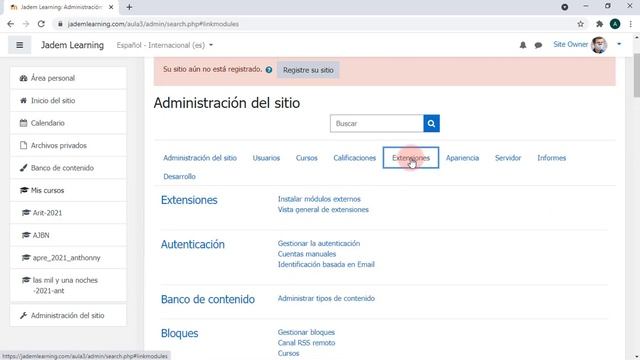Open the Banco de contenido category heading
640x360 pixels.
pyautogui.click(x=208, y=299)
